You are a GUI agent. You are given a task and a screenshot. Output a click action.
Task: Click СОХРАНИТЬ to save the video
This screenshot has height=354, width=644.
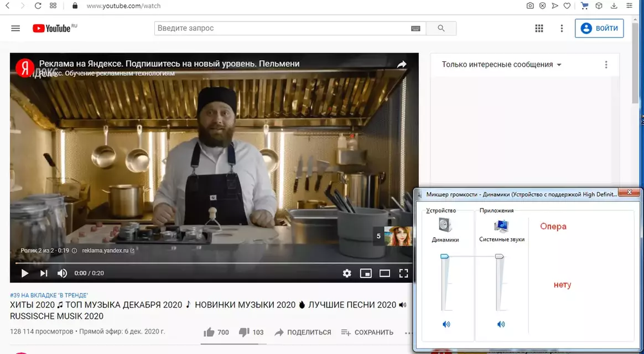pos(367,332)
